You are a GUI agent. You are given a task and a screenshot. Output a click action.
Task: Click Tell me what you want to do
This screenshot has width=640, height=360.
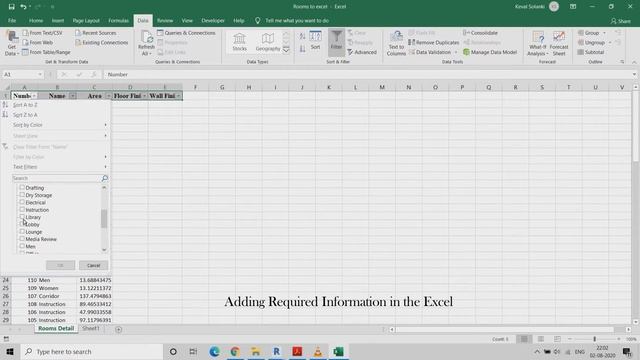(297, 20)
